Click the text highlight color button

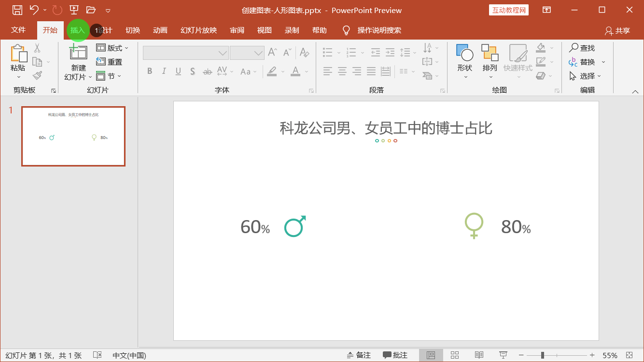[272, 71]
